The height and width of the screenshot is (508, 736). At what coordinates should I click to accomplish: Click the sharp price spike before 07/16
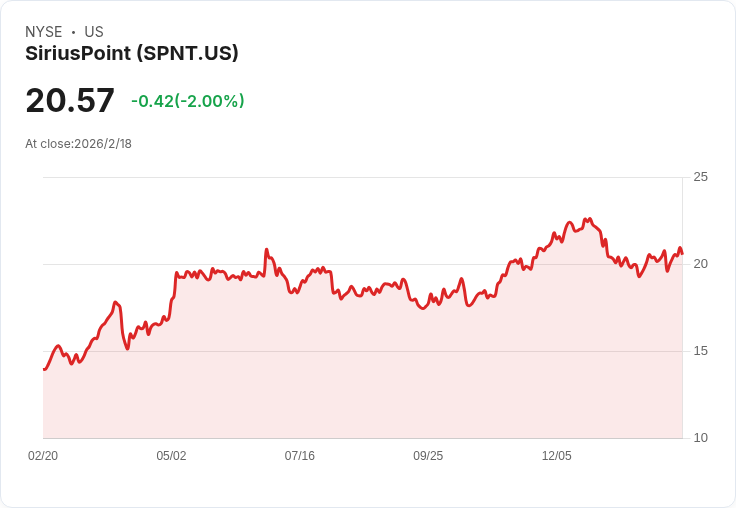pyautogui.click(x=266, y=249)
